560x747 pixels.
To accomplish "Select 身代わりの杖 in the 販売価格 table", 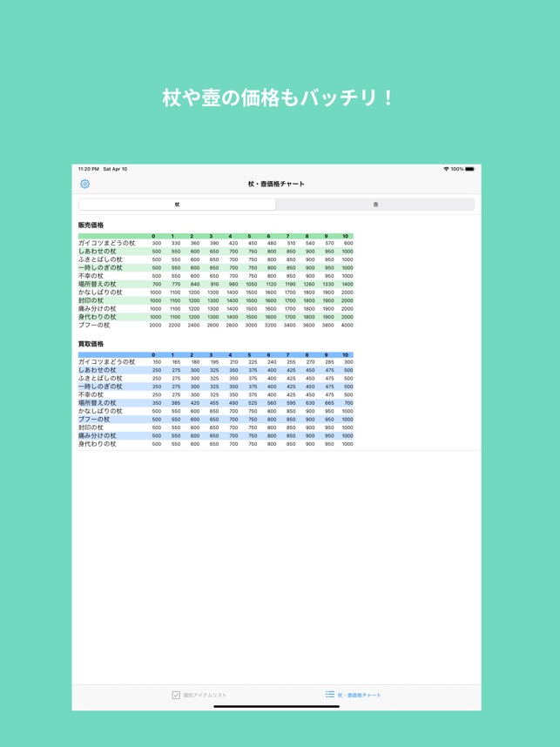I will [98, 317].
